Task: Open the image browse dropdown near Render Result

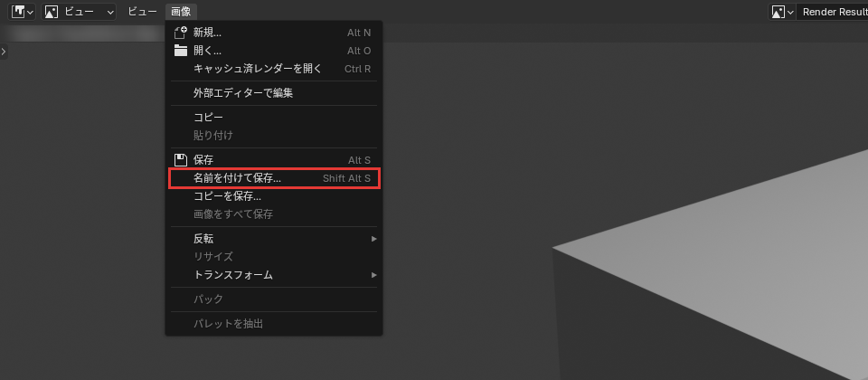Action: (x=783, y=12)
